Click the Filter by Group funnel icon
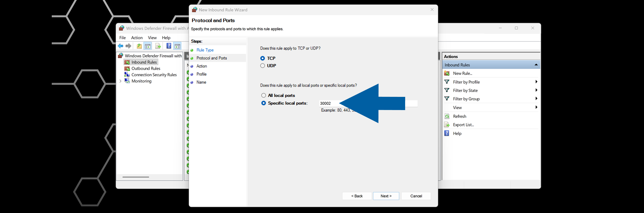 447,99
